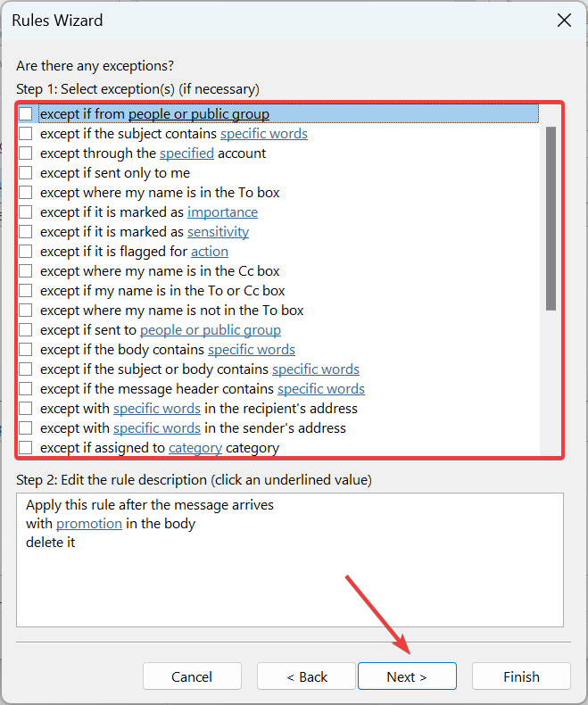Screen dimensions: 588x705
Task: Click the 'sensitivity' link
Action: click(218, 232)
